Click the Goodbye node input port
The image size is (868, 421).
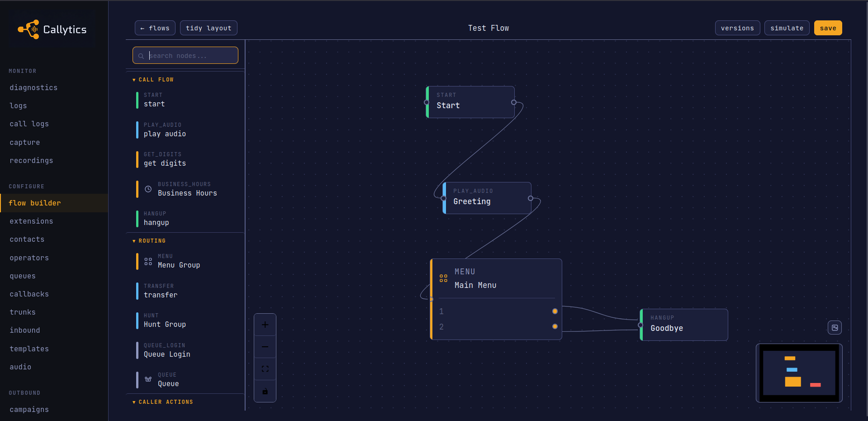tap(640, 325)
